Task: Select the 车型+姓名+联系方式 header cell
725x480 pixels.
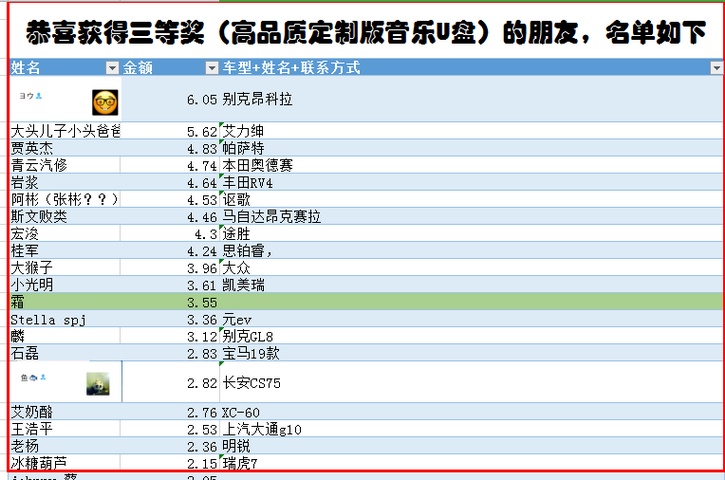Action: click(472, 68)
